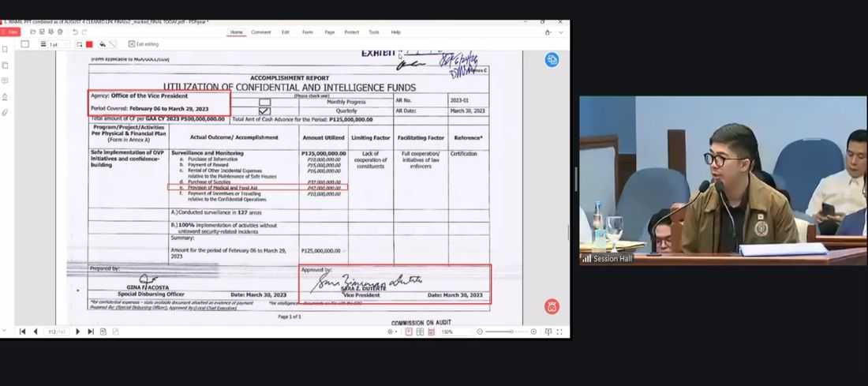Open the red File menu button
The height and width of the screenshot is (386, 868).
10,32
